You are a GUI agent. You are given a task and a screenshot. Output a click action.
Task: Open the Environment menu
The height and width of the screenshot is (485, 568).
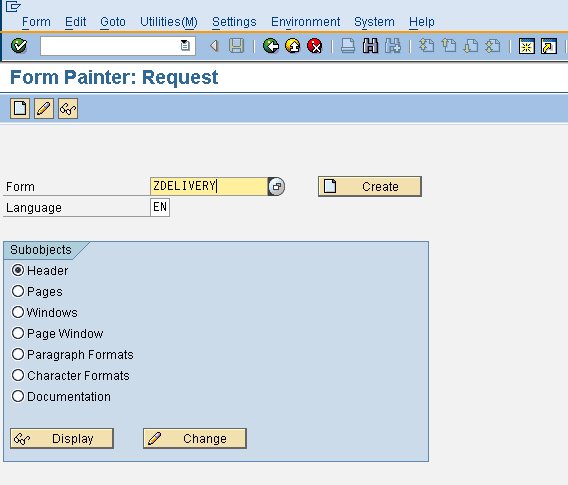pyautogui.click(x=305, y=22)
